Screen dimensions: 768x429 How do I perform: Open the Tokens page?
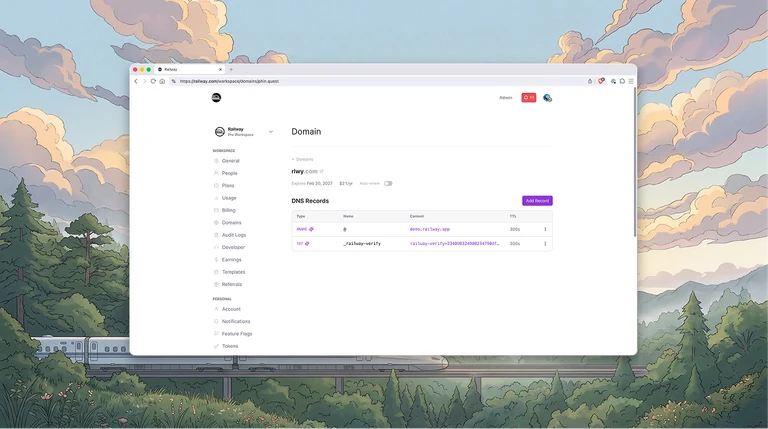click(x=226, y=346)
